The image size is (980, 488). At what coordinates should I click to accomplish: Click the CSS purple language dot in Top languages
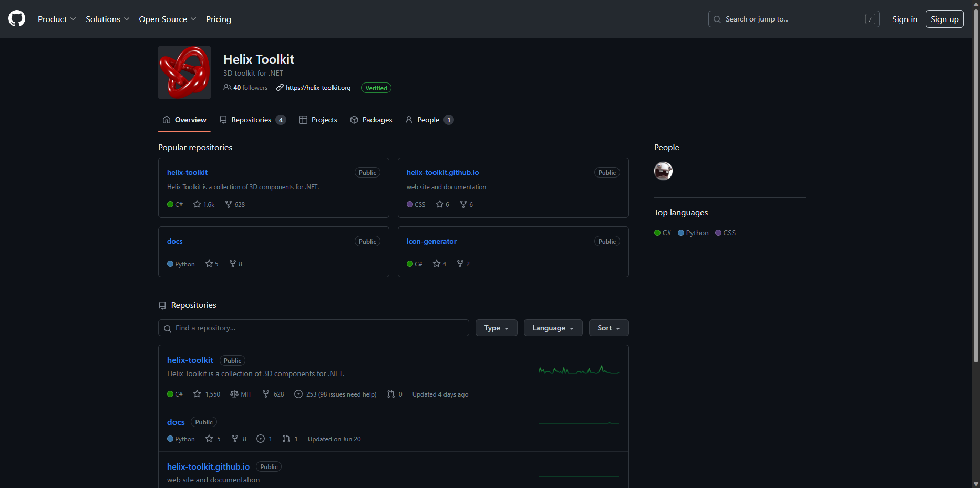(718, 233)
